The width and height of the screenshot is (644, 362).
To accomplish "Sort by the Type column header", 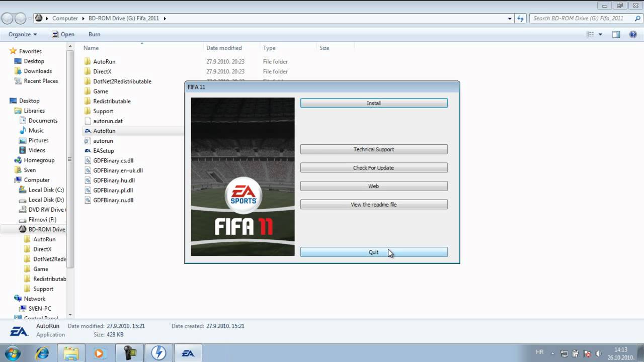I will [269, 48].
